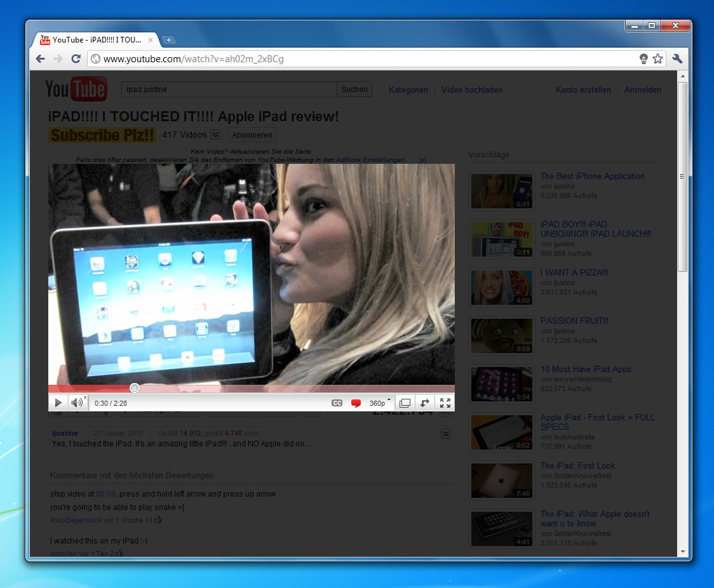
Task: Click the site info globe icon in address bar
Action: pyautogui.click(x=95, y=58)
